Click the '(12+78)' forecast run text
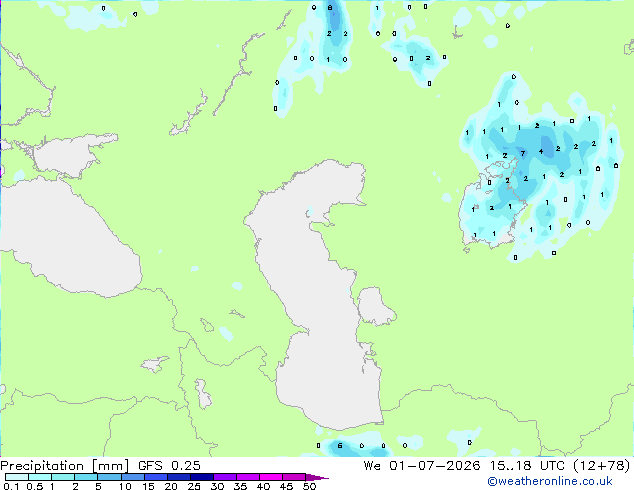The width and height of the screenshot is (634, 490). (x=602, y=466)
